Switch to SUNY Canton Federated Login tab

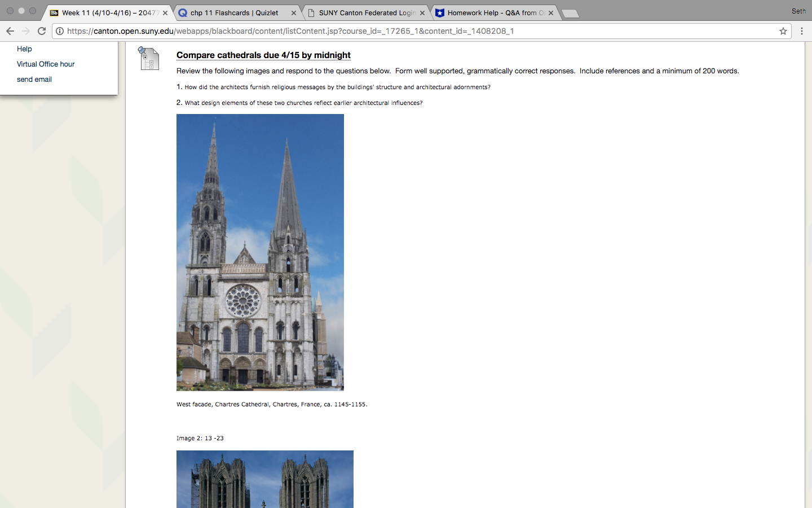[x=367, y=13]
